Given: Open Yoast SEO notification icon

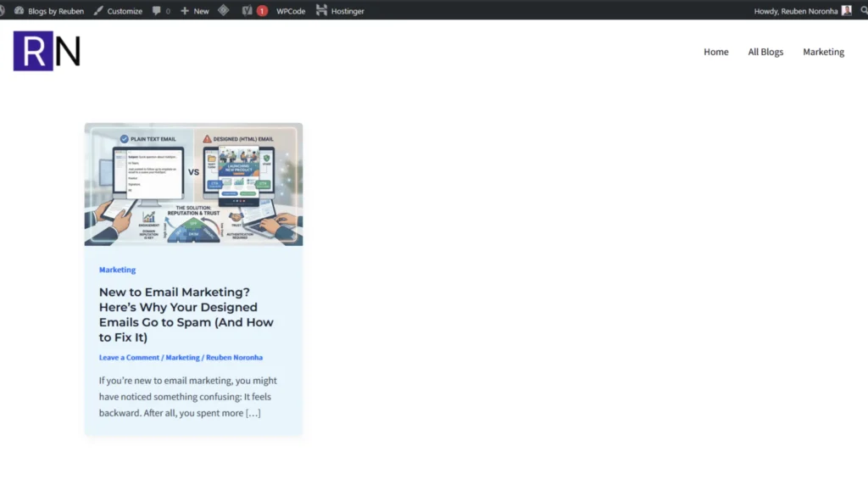Looking at the screenshot, I should click(x=254, y=10).
